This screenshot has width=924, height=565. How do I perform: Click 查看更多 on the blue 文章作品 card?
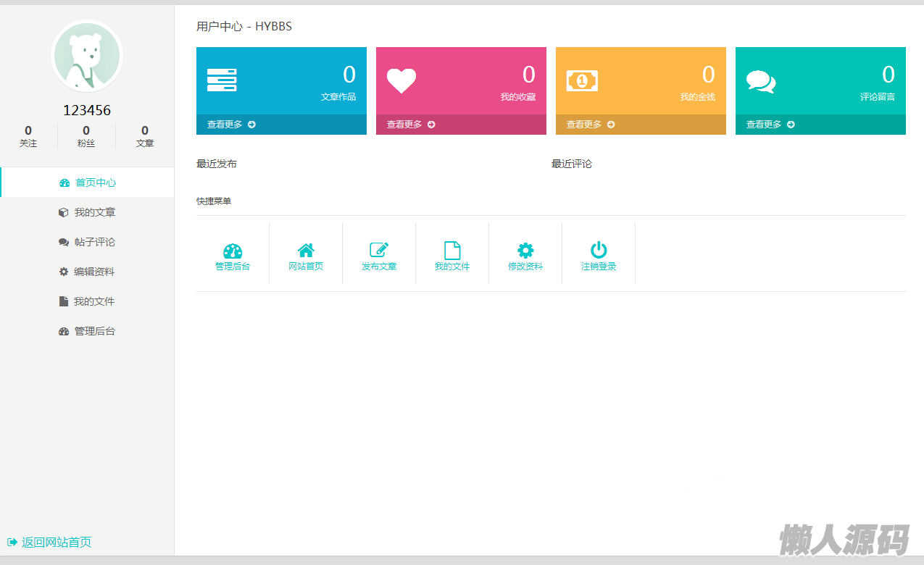(231, 125)
